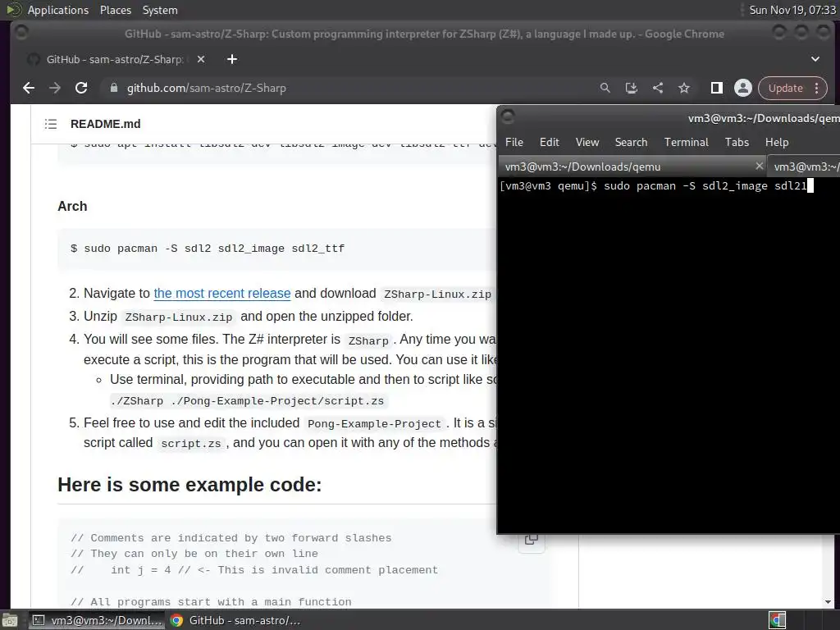
Task: Go back in Chrome history
Action: click(x=29, y=88)
